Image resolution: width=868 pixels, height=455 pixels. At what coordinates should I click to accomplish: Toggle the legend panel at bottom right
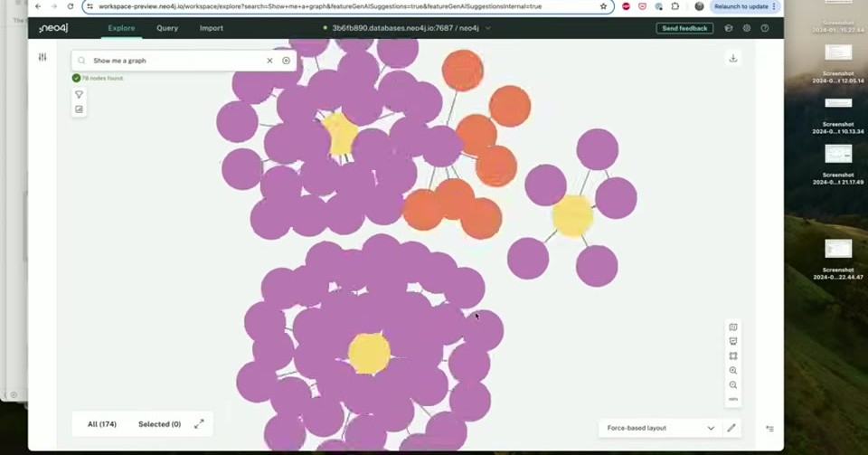tap(769, 429)
